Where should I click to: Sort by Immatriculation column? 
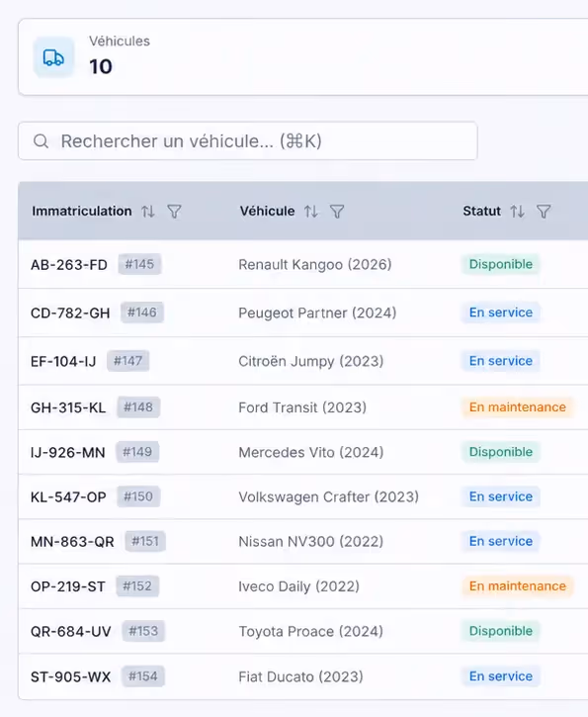148,212
